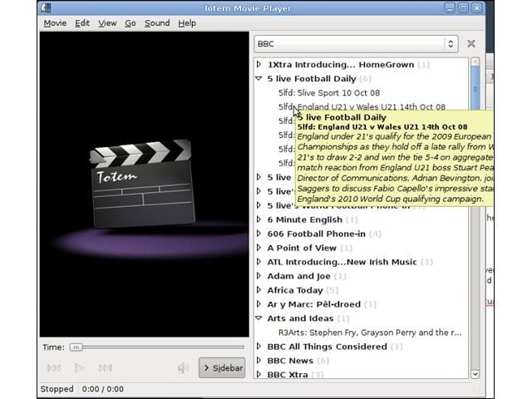Select '5lfd: England U21 v Wales U21 14th Oct 08'
Image resolution: width=532 pixels, height=399 pixels.
pyautogui.click(x=362, y=107)
